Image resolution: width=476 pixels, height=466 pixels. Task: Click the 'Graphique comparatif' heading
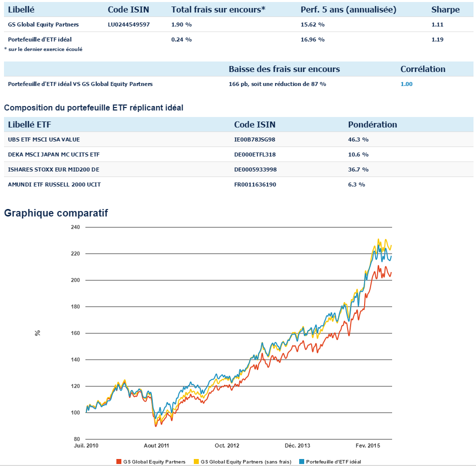click(56, 213)
